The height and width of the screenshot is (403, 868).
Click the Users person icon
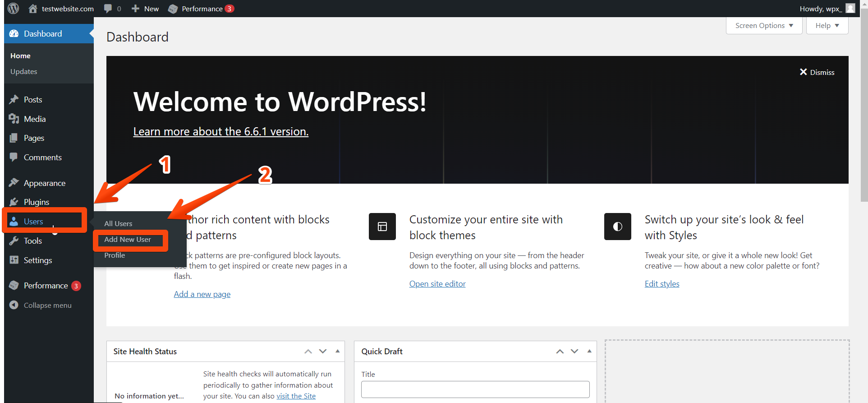pos(14,221)
